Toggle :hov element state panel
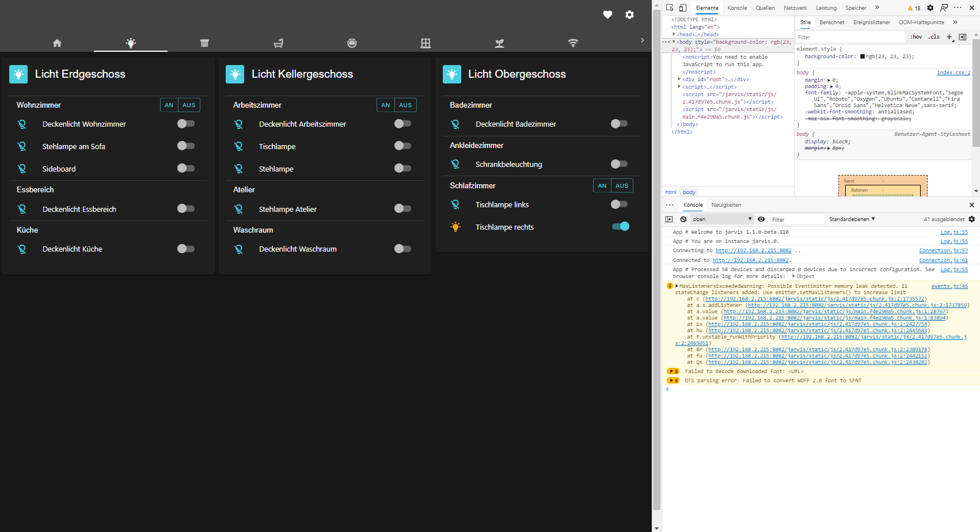980x532 pixels. [x=916, y=37]
